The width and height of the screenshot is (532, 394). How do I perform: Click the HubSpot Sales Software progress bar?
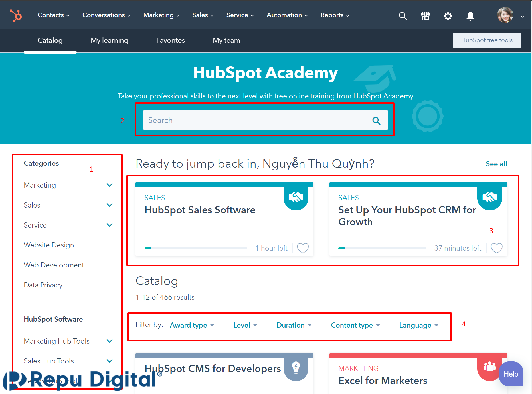pos(196,248)
